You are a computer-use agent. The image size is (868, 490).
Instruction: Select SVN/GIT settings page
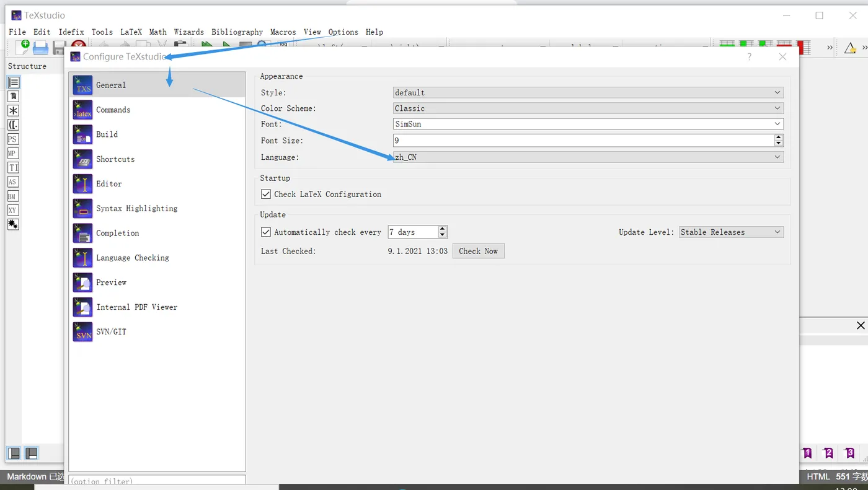pyautogui.click(x=157, y=332)
